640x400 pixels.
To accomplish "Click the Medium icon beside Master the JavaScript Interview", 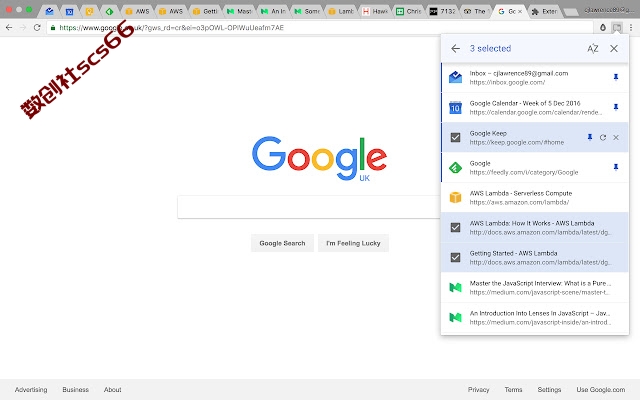I will tap(456, 288).
